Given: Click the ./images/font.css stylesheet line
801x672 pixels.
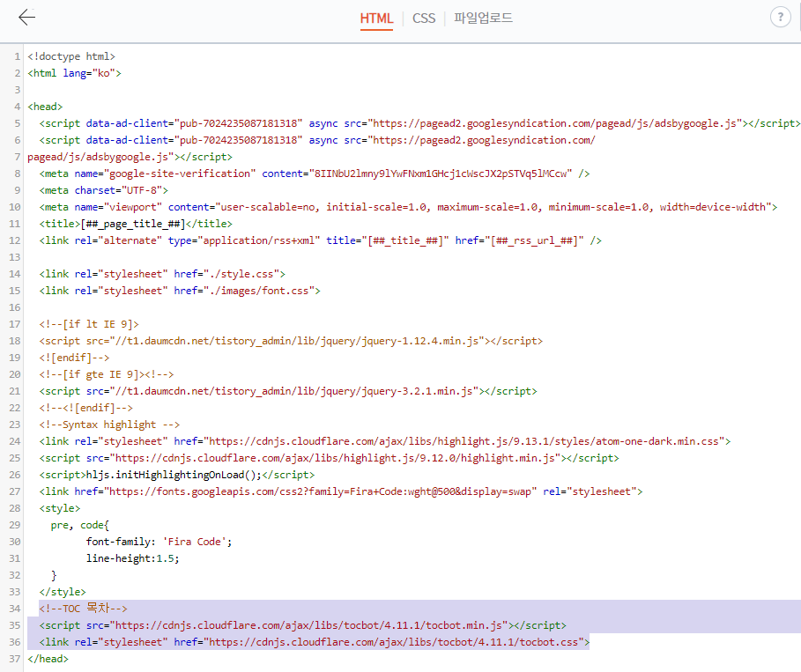Looking at the screenshot, I should click(x=180, y=291).
